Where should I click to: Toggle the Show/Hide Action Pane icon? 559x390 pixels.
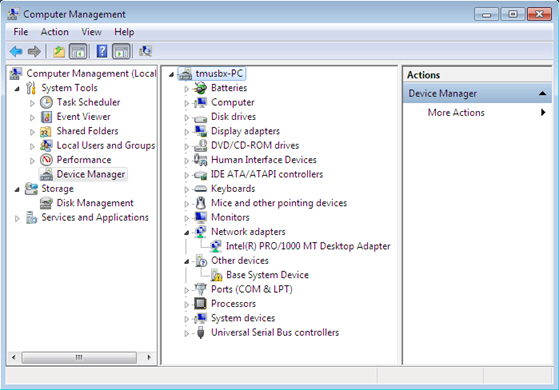(x=121, y=52)
